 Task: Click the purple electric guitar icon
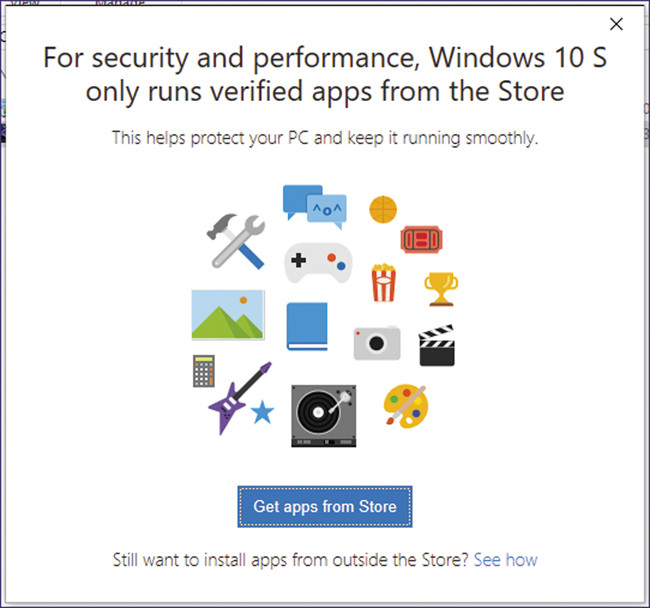237,398
